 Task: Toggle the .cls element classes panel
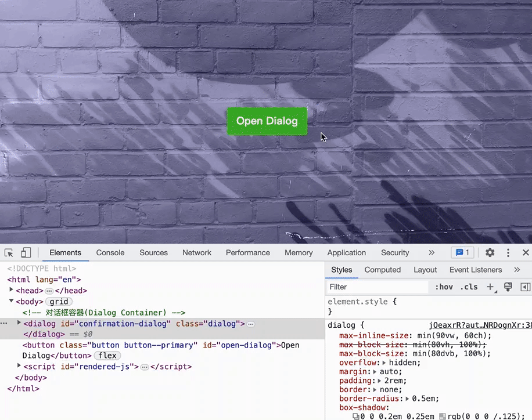click(469, 287)
